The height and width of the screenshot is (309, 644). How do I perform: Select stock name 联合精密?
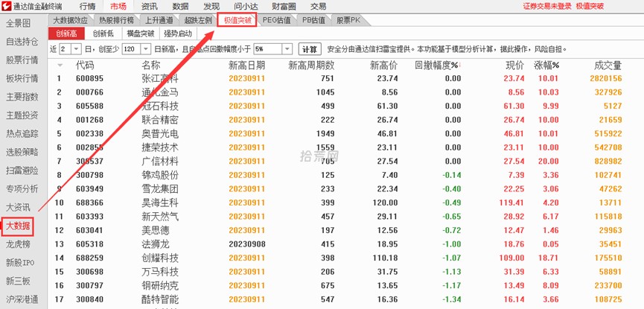coord(160,120)
